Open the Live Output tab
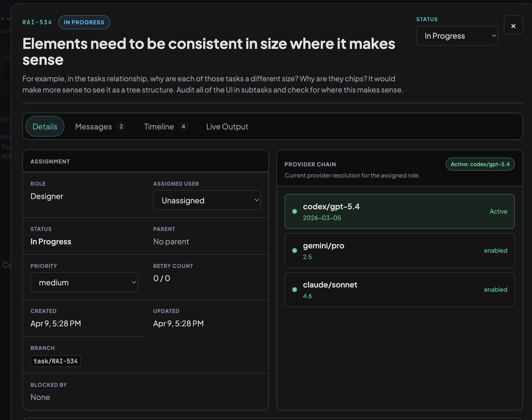532x420 pixels. point(227,126)
